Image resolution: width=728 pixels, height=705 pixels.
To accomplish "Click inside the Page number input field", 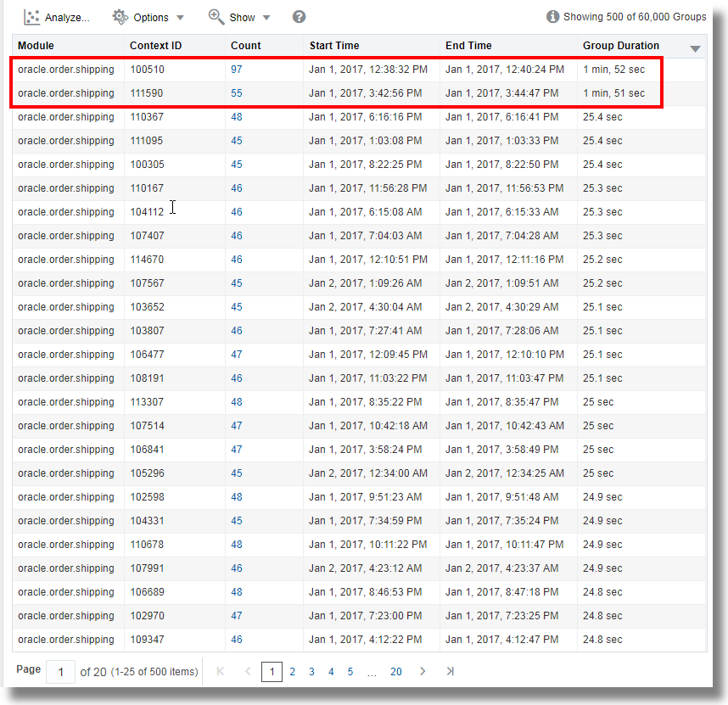I will [60, 670].
